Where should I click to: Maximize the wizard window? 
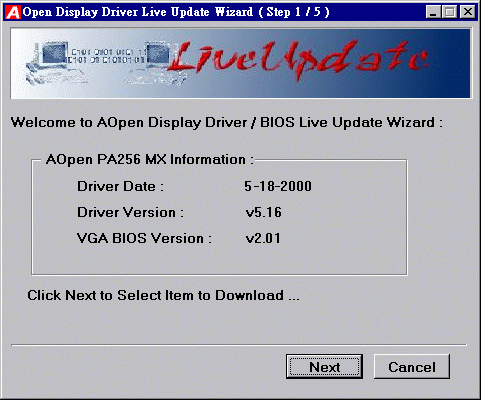point(449,12)
